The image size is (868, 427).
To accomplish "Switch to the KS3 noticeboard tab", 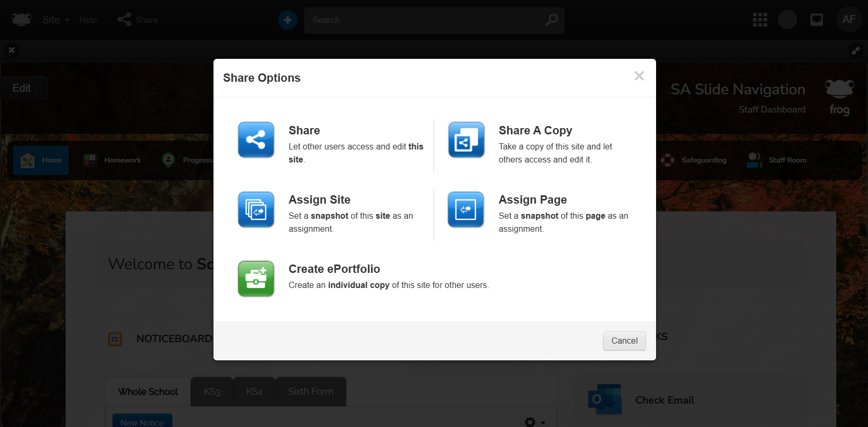I will click(212, 392).
